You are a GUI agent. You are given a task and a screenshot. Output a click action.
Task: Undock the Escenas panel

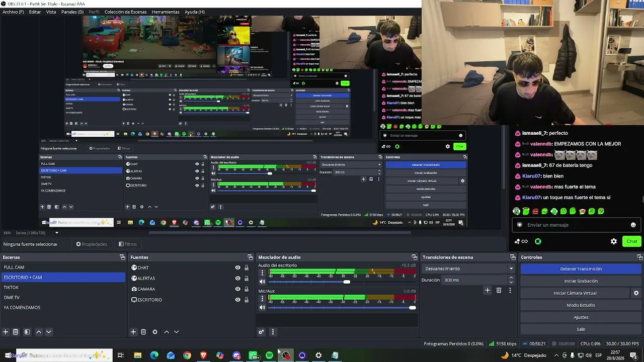click(x=122, y=257)
